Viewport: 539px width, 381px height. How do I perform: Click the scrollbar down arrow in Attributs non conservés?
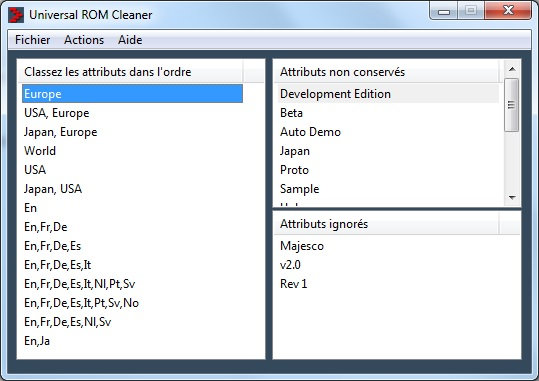coord(512,198)
